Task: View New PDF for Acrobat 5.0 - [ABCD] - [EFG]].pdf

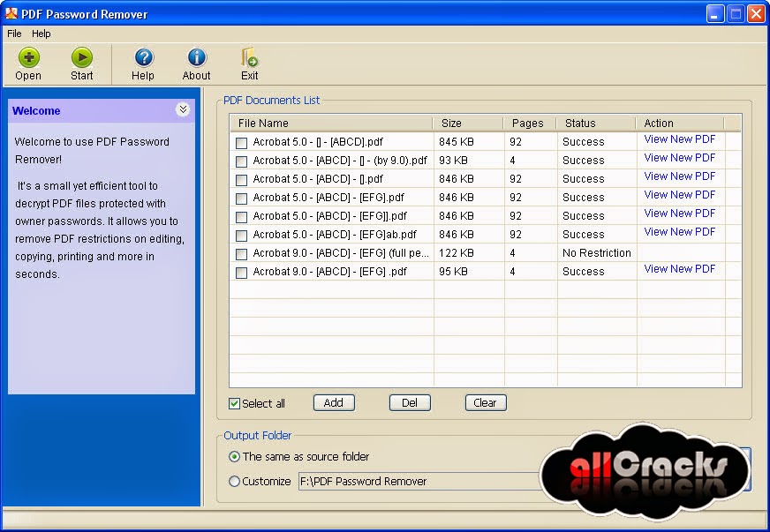Action: pyautogui.click(x=680, y=214)
